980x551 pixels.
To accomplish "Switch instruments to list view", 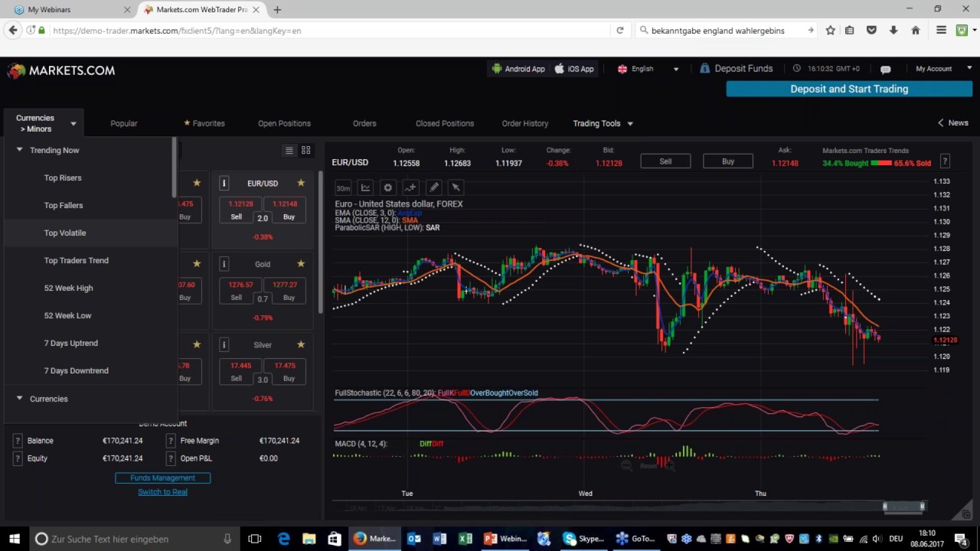I will [289, 151].
